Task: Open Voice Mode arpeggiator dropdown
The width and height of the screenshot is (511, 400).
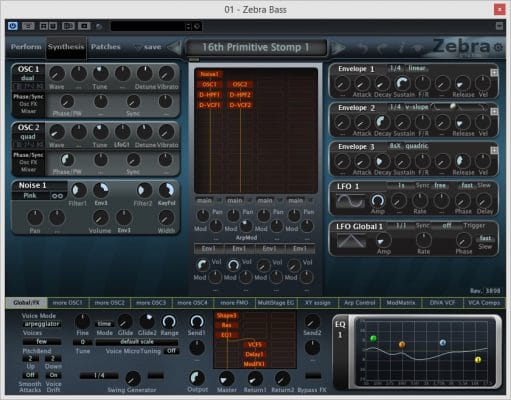Action: tap(42, 324)
